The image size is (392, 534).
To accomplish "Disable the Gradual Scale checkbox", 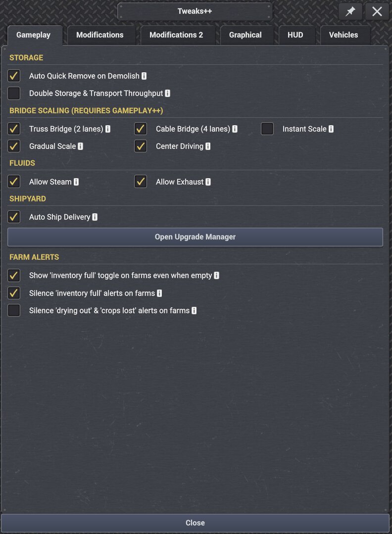I will 14,146.
